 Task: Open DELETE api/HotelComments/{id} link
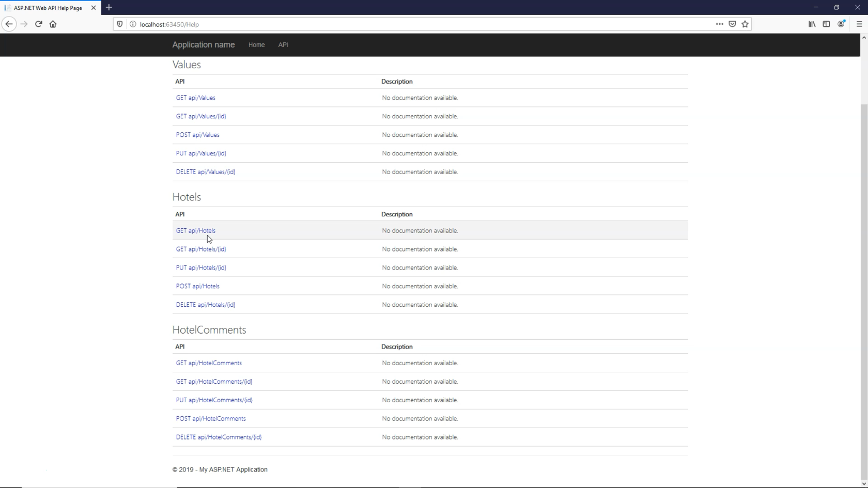[x=219, y=437]
